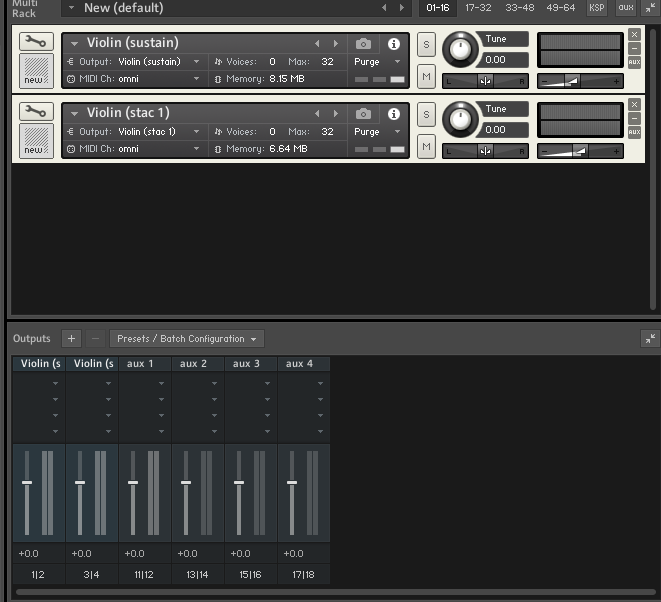Solo the Violin (sustain) instrument
Screen dimensions: 661x602
click(426, 44)
